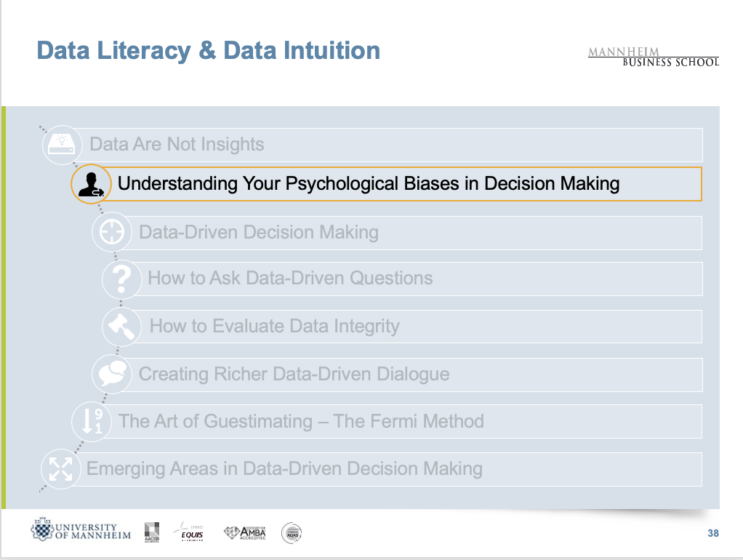Open How to Ask Data-Driven Questions
743x560 pixels.
click(290, 279)
